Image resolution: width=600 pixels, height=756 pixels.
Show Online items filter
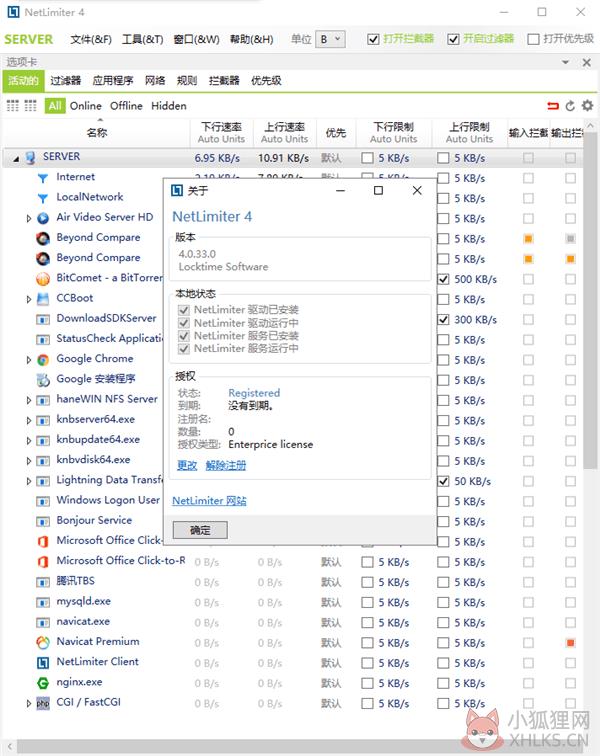85,106
